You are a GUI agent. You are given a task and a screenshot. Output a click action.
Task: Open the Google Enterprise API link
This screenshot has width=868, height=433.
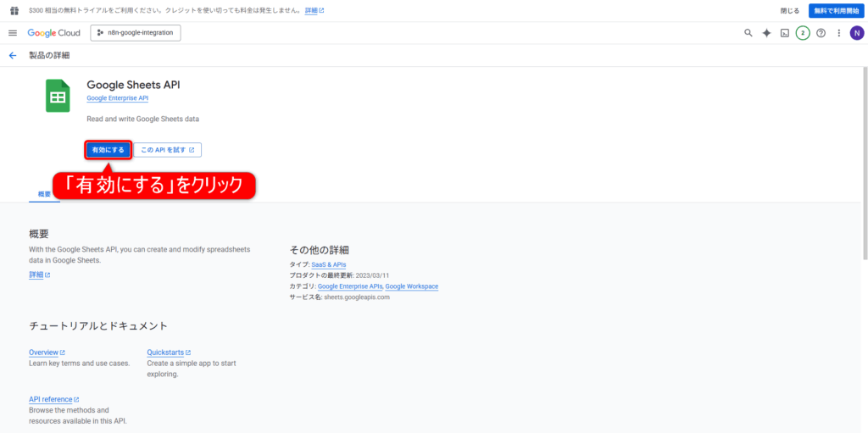point(117,98)
